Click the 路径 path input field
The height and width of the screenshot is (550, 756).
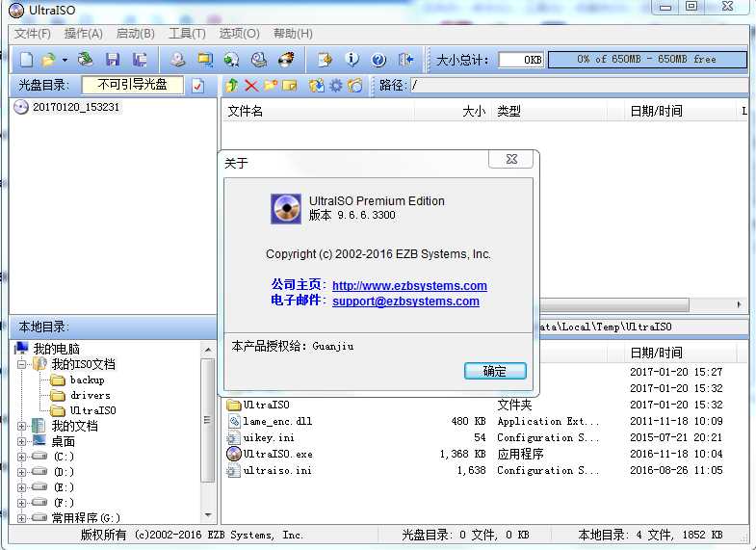click(578, 86)
